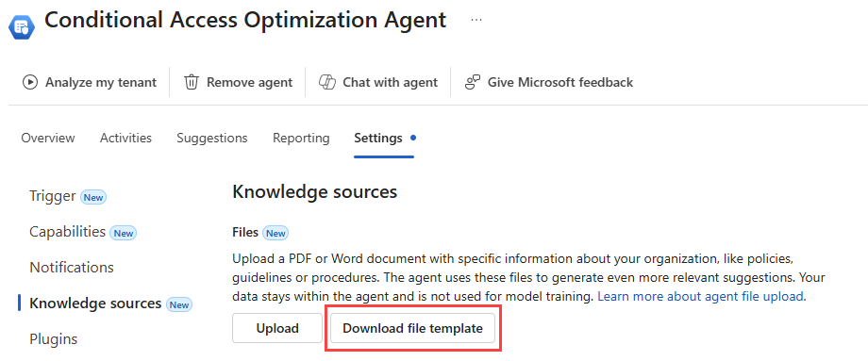Image resolution: width=868 pixels, height=361 pixels.
Task: Open the ellipsis more options menu
Action: click(x=476, y=20)
